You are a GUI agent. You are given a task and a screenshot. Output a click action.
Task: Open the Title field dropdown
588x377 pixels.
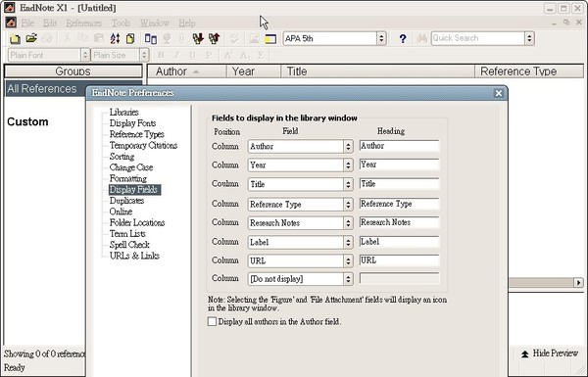pyautogui.click(x=348, y=184)
